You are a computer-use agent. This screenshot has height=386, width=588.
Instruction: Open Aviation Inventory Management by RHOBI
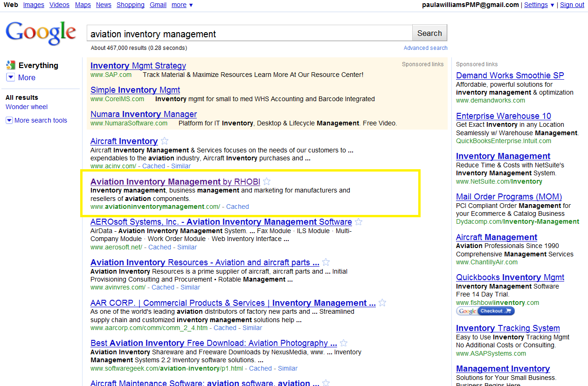click(x=175, y=182)
